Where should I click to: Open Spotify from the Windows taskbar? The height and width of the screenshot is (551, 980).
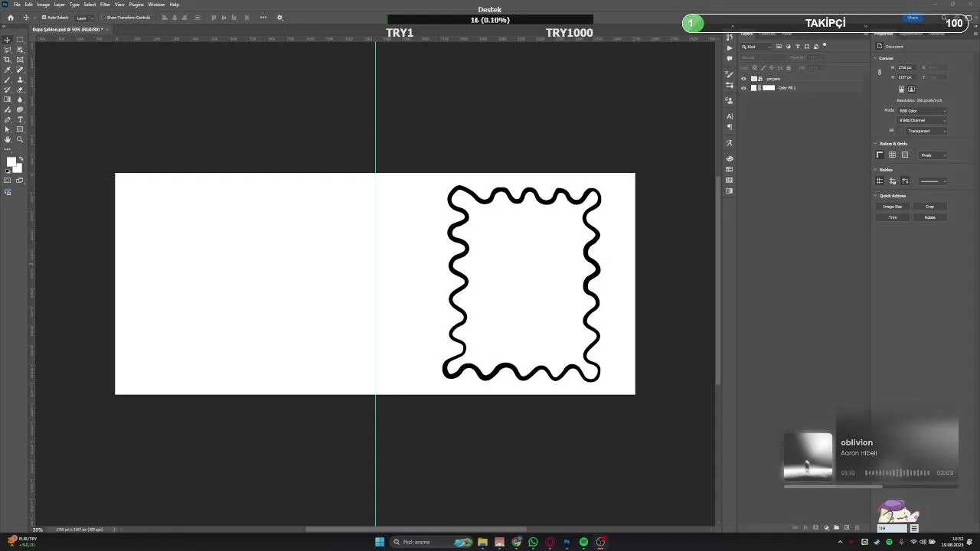pos(583,542)
